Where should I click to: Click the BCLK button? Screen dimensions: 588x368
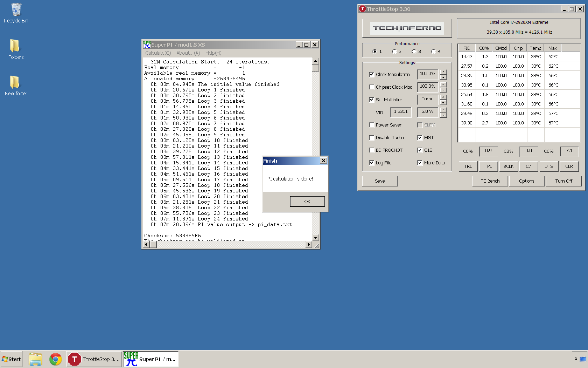tap(509, 166)
